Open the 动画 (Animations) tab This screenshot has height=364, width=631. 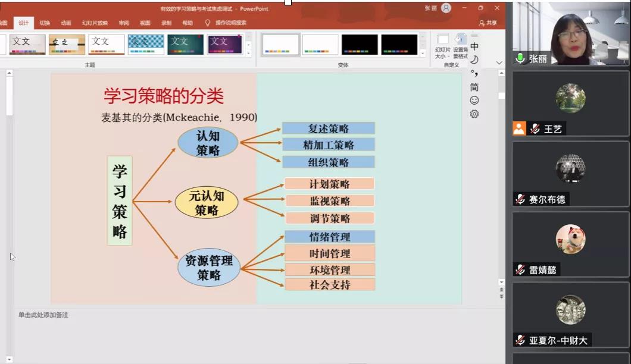(66, 23)
